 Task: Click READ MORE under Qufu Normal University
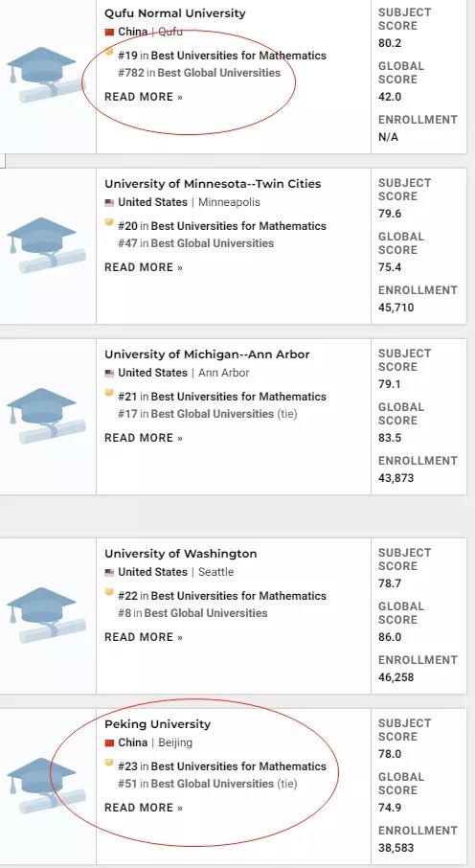(144, 97)
